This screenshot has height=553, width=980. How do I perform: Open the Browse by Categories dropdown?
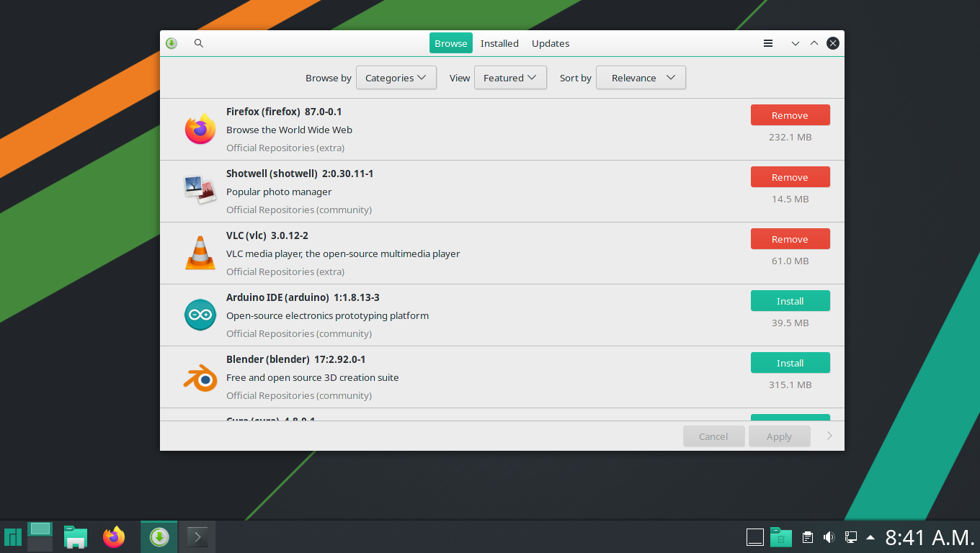pos(396,78)
